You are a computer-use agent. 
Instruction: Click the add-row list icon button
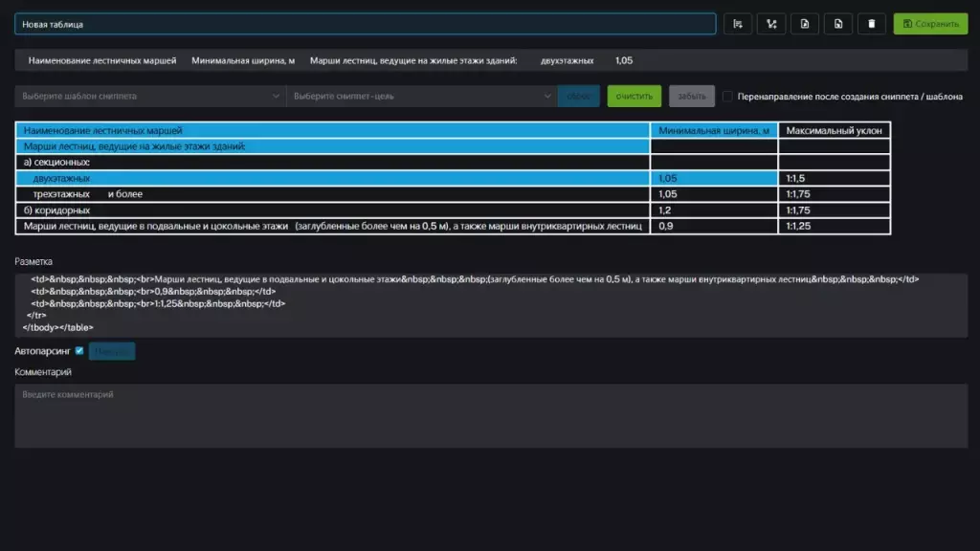coord(738,24)
